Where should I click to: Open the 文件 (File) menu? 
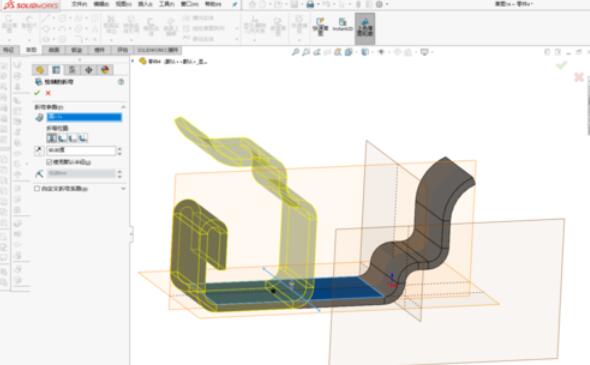pyautogui.click(x=79, y=4)
